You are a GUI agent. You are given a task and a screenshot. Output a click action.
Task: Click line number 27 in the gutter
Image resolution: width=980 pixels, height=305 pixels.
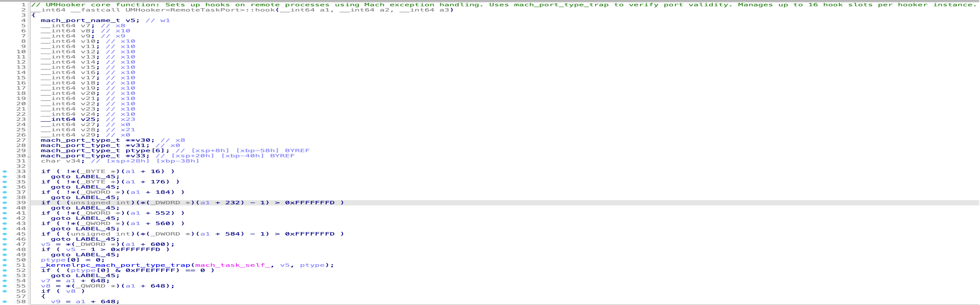(21, 140)
